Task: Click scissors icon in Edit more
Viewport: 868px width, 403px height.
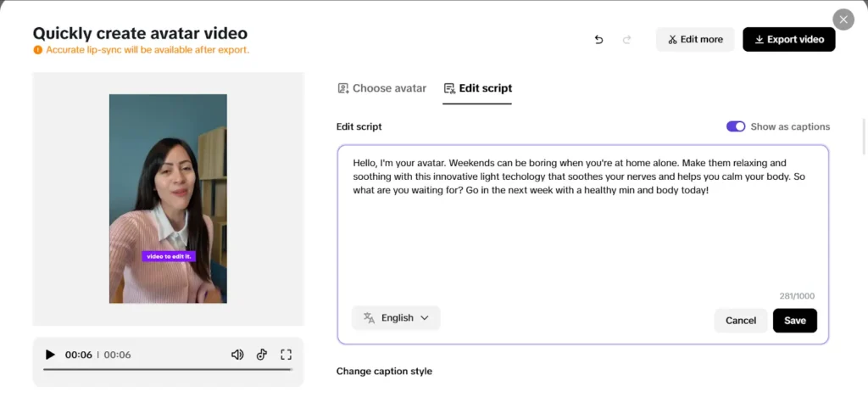Action: point(672,39)
